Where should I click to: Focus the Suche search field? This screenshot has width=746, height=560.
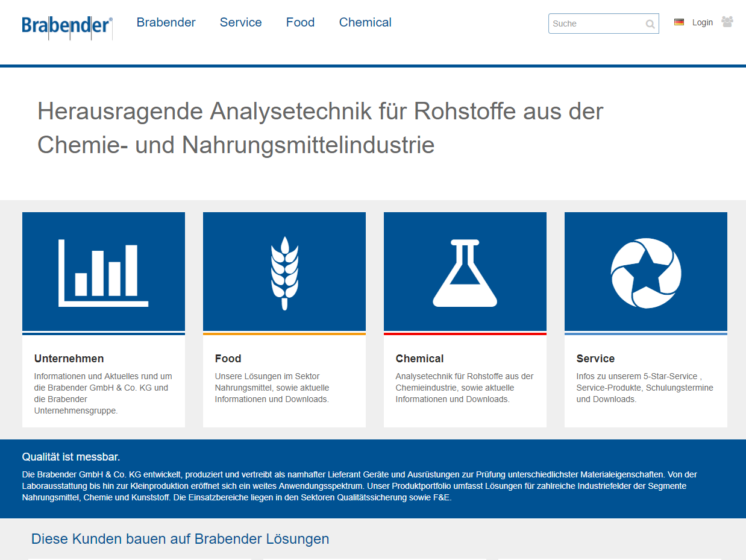[595, 24]
